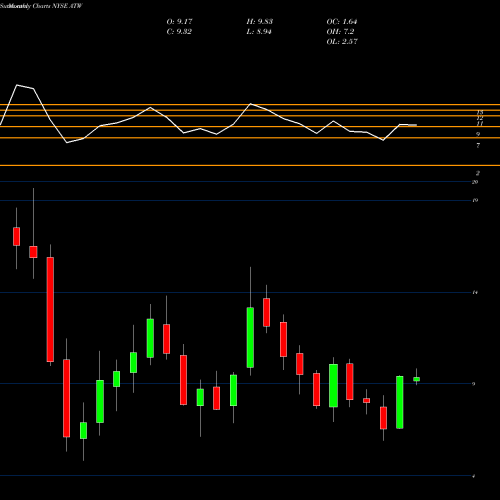Click the small last green candle
The height and width of the screenshot is (500, 500).
coord(416,379)
